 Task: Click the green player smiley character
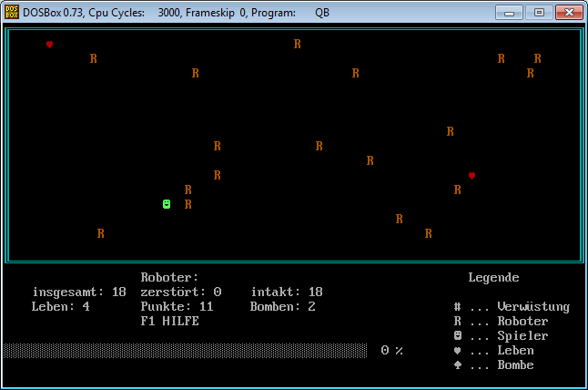pos(167,204)
